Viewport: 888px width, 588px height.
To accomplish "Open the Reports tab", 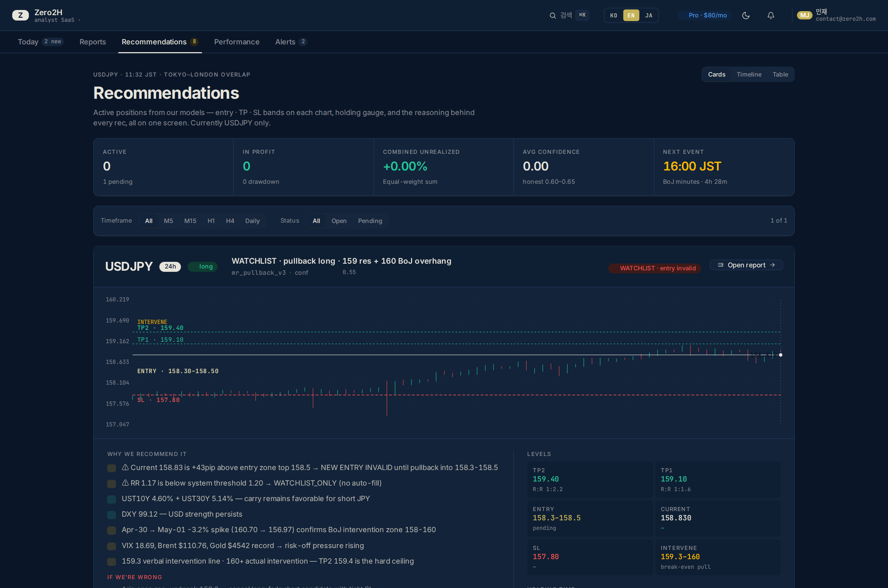I will pos(92,42).
